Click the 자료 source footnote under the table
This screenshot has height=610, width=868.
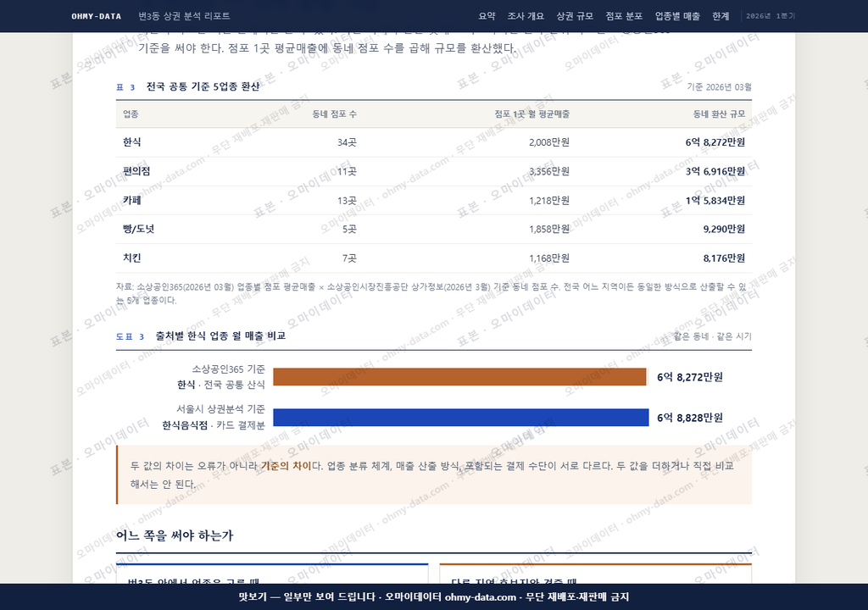(431, 293)
